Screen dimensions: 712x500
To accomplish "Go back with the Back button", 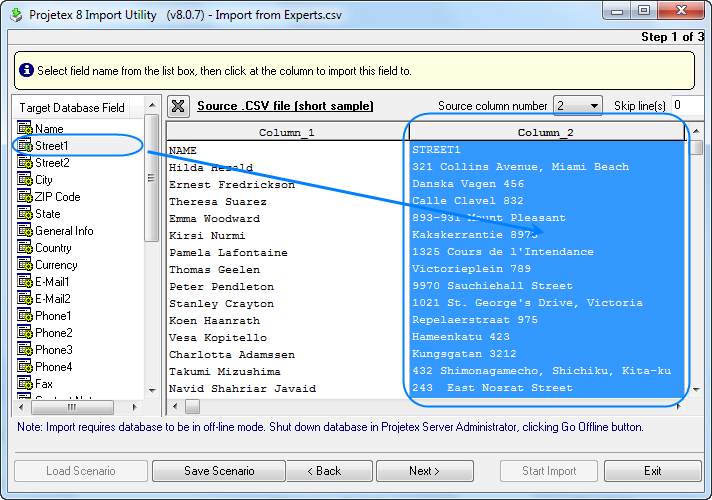I will click(x=329, y=471).
